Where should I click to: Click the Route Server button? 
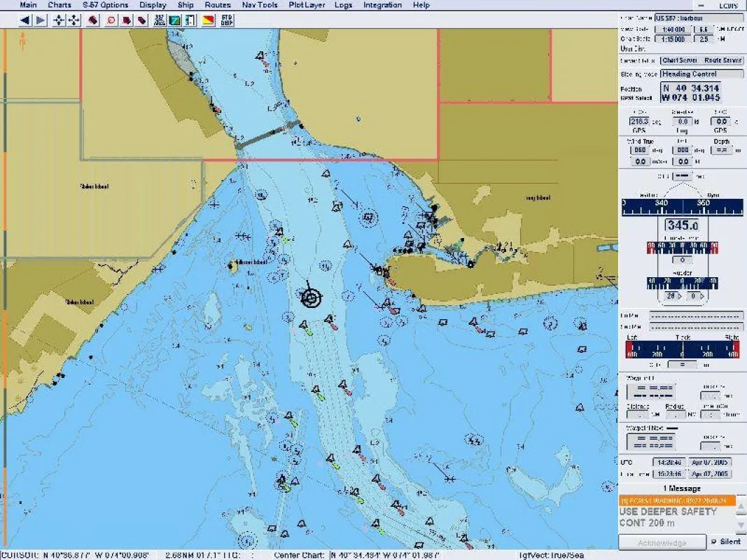[x=722, y=60]
